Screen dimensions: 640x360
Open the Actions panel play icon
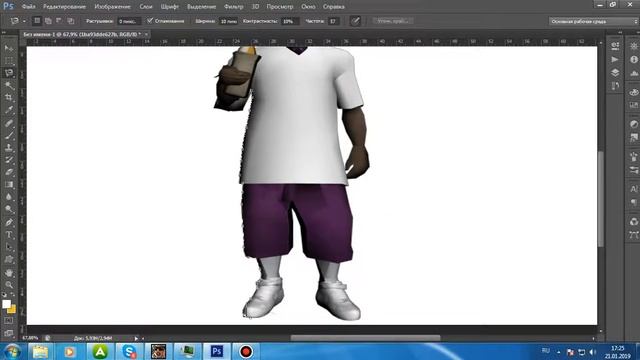click(x=615, y=60)
